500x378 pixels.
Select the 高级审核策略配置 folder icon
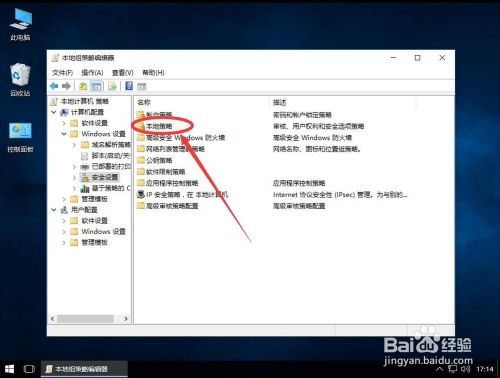coord(141,206)
